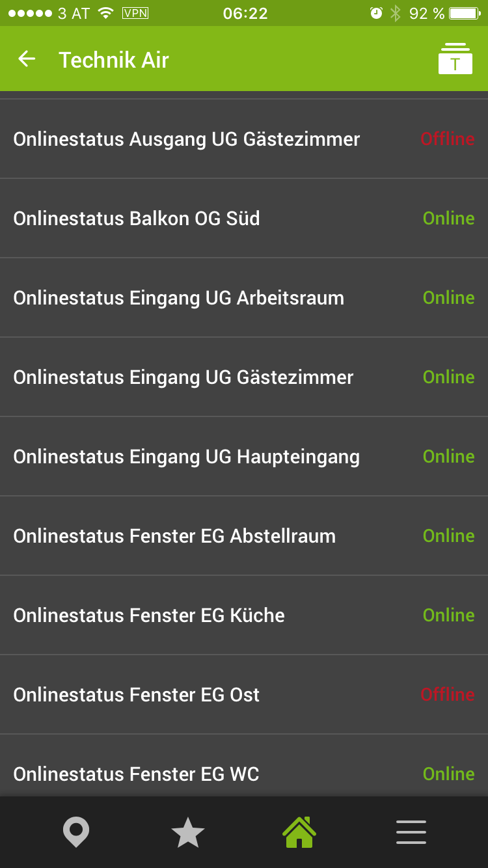The image size is (488, 868).
Task: Open the hamburger menu tab
Action: pos(411,832)
